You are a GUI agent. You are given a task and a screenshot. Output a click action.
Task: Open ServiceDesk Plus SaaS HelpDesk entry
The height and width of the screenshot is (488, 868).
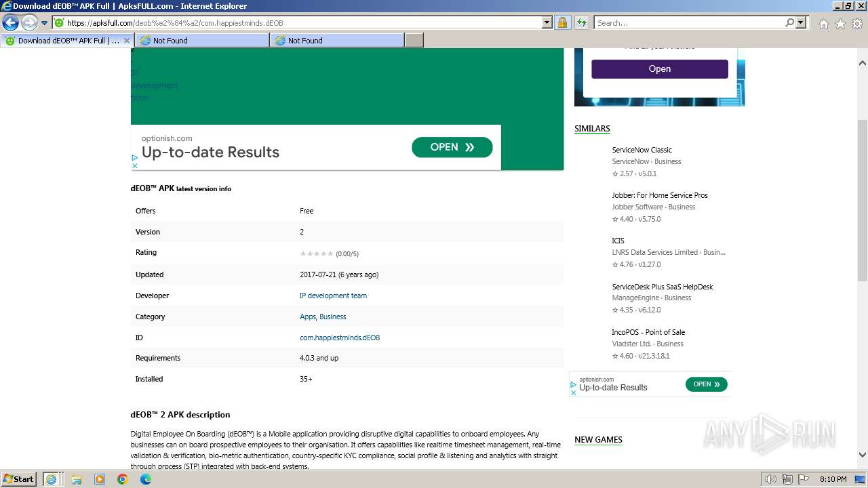pyautogui.click(x=663, y=287)
